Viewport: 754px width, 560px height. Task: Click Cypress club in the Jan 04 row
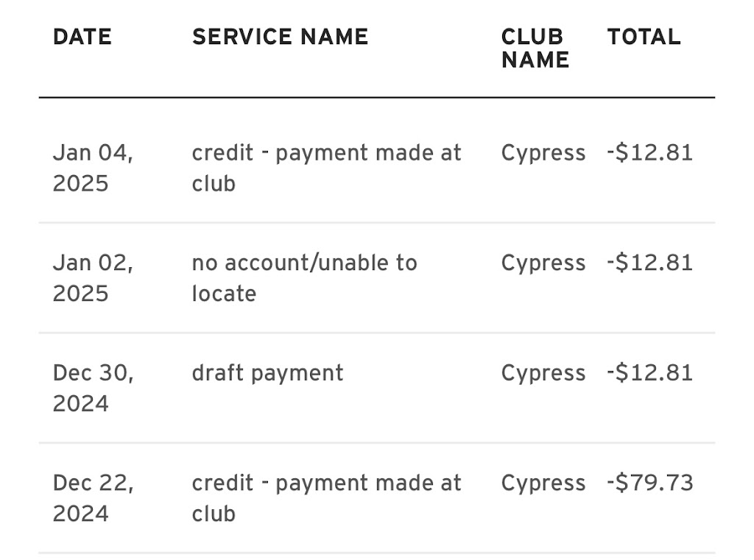[x=543, y=153]
